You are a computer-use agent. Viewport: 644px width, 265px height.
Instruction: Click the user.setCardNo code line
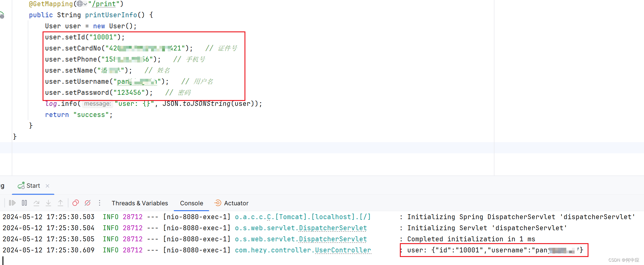[x=119, y=48]
